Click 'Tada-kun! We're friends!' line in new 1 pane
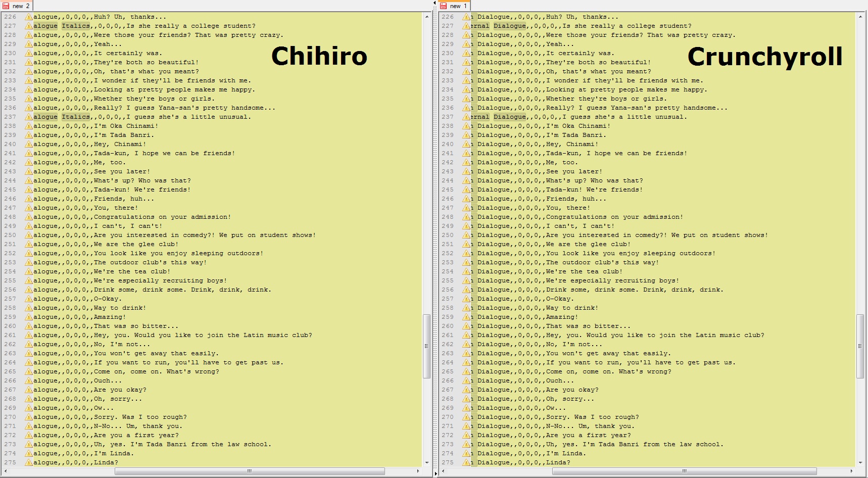 click(595, 190)
